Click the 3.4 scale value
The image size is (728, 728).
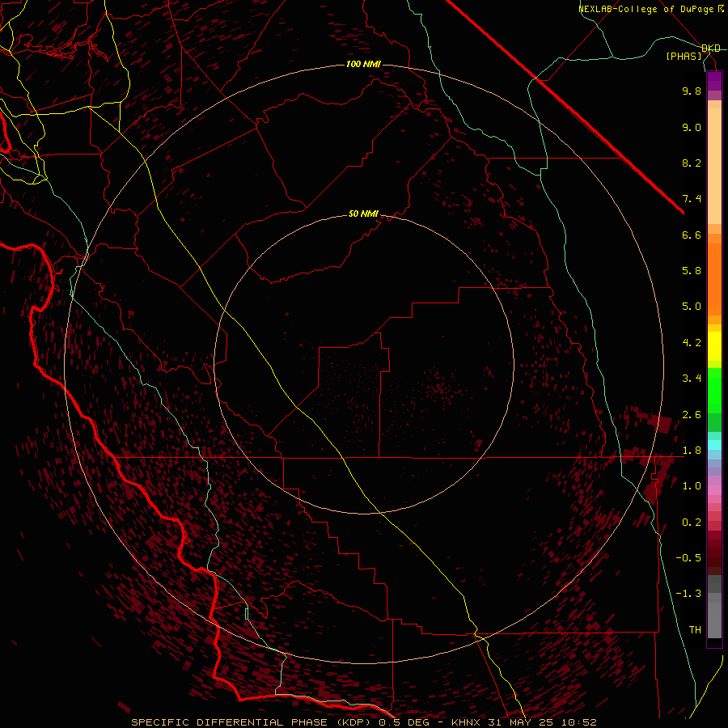[x=692, y=379]
